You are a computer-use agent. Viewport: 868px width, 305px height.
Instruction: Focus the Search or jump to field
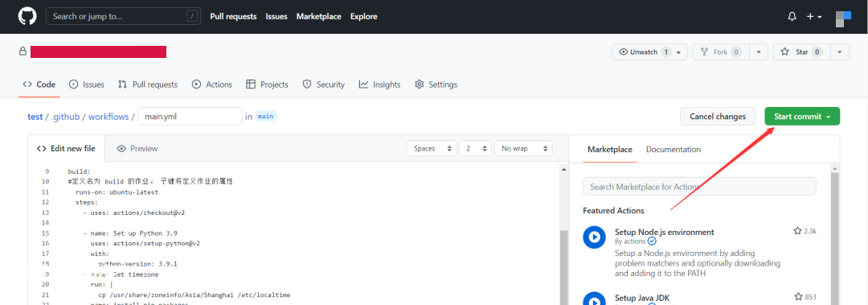(123, 16)
